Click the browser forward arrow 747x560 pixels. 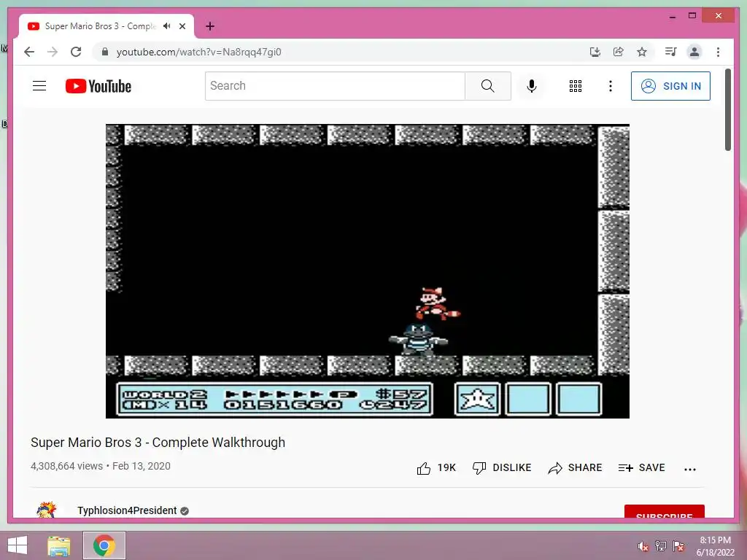pos(53,52)
